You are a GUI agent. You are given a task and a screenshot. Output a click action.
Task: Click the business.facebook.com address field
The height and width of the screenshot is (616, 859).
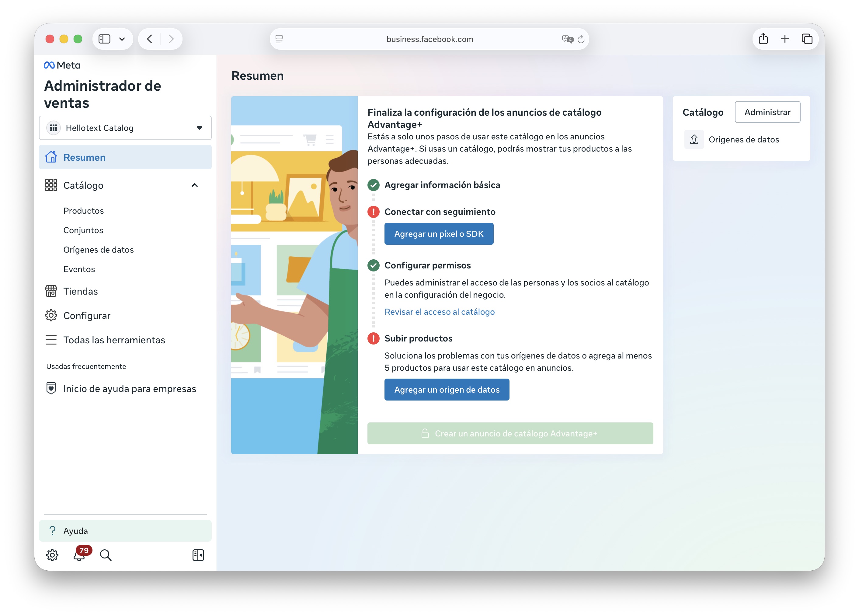[x=429, y=39]
